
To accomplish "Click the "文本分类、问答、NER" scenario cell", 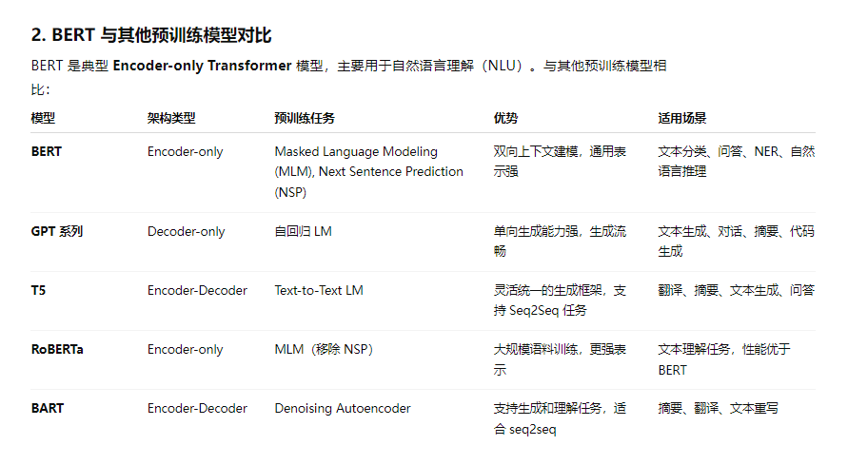I will click(x=737, y=162).
